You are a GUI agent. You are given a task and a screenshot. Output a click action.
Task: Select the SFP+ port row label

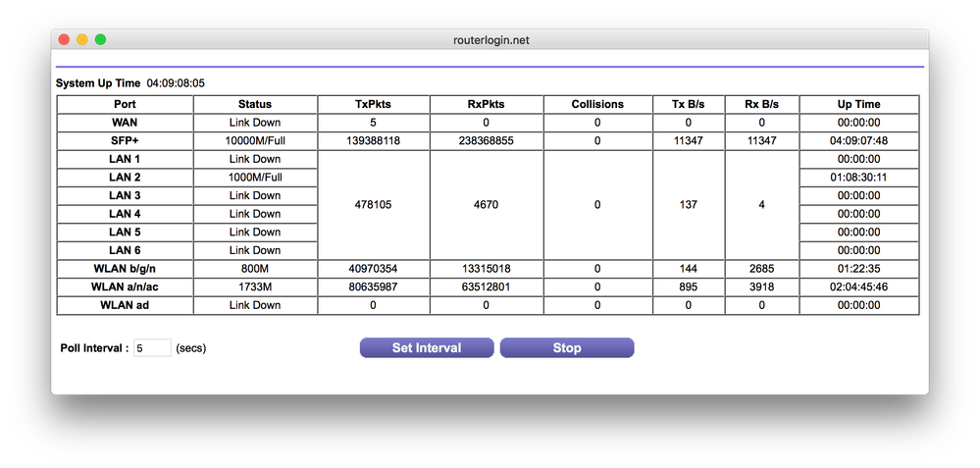click(125, 140)
